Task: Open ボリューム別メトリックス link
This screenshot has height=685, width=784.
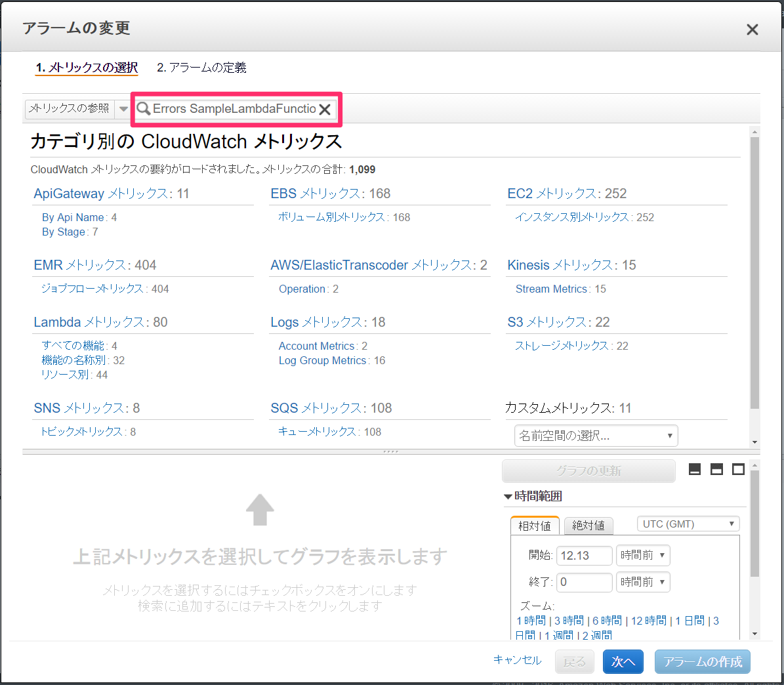Action: click(331, 217)
